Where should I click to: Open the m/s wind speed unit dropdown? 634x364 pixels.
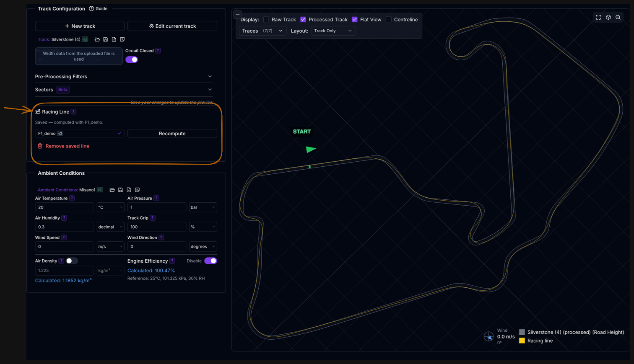tap(111, 247)
